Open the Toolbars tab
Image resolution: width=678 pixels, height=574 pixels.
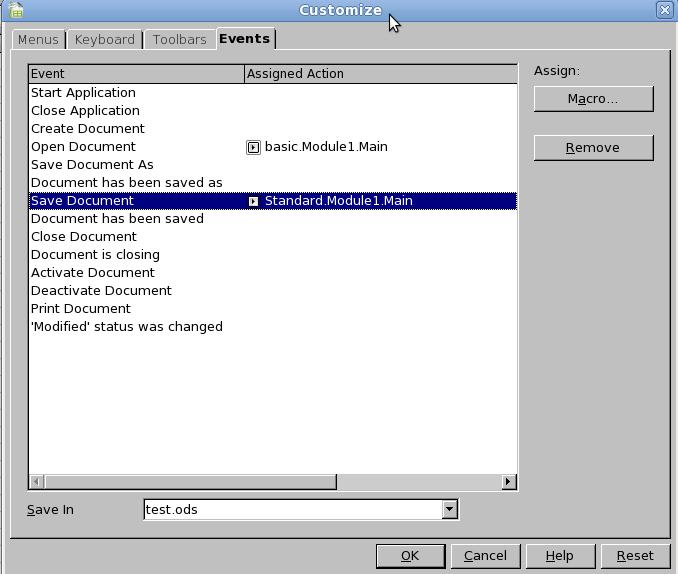pos(180,39)
